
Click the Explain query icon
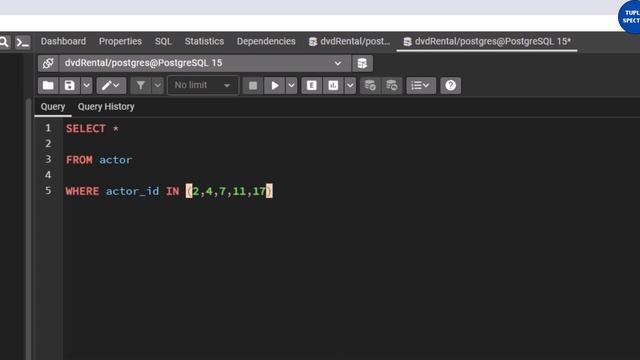(x=312, y=85)
